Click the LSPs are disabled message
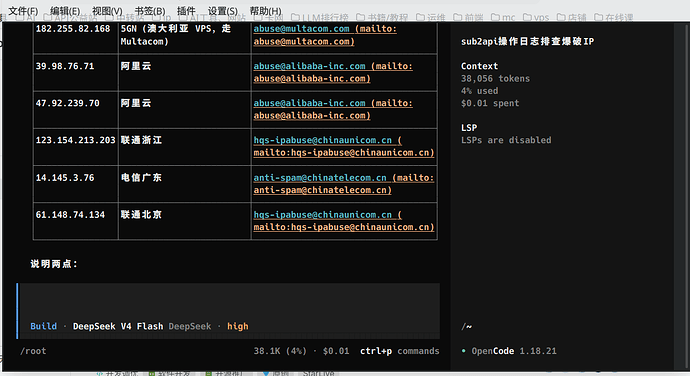Viewport: 690px width, 376px height. [506, 140]
